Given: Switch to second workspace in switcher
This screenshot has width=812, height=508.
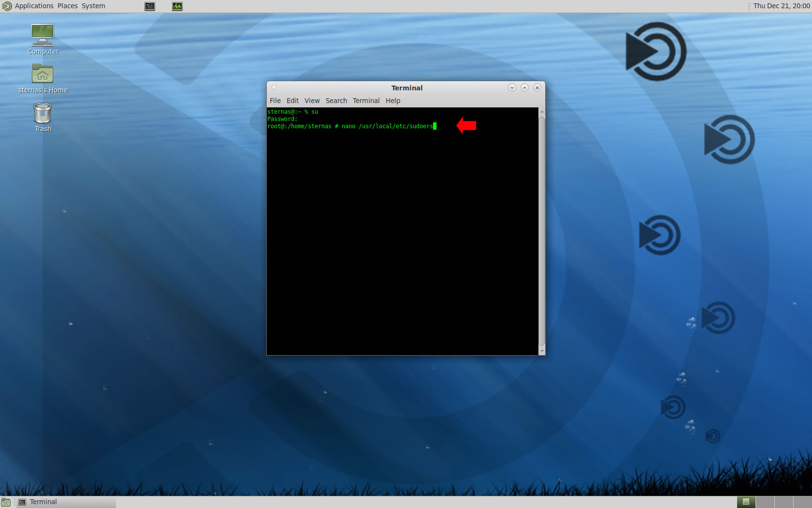Looking at the screenshot, I should click(765, 502).
